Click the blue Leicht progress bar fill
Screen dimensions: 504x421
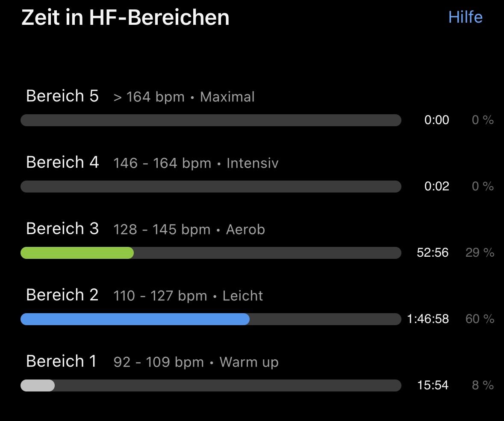click(135, 319)
